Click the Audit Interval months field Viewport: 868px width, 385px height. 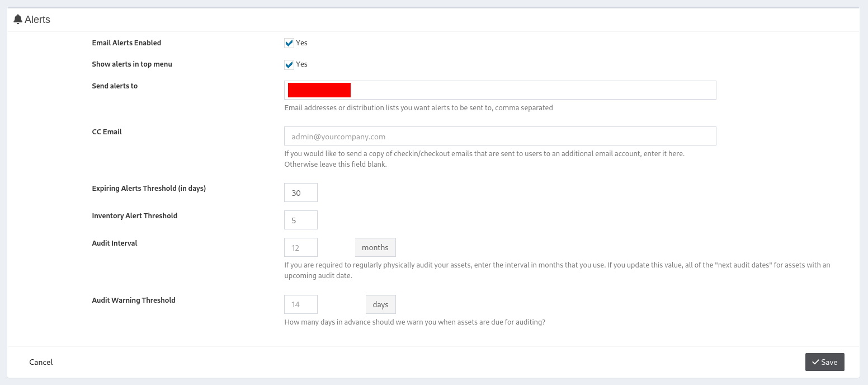(301, 247)
